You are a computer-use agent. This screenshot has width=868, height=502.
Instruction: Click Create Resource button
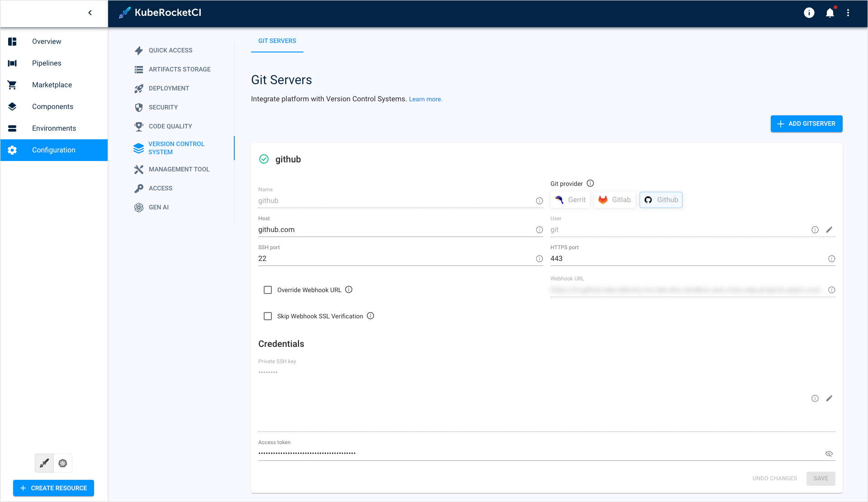click(x=54, y=488)
